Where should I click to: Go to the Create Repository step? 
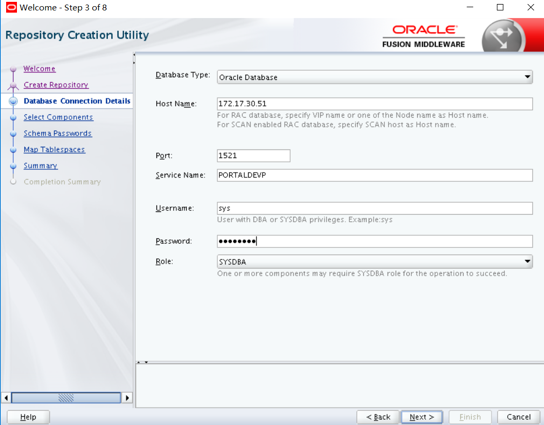[x=56, y=85]
